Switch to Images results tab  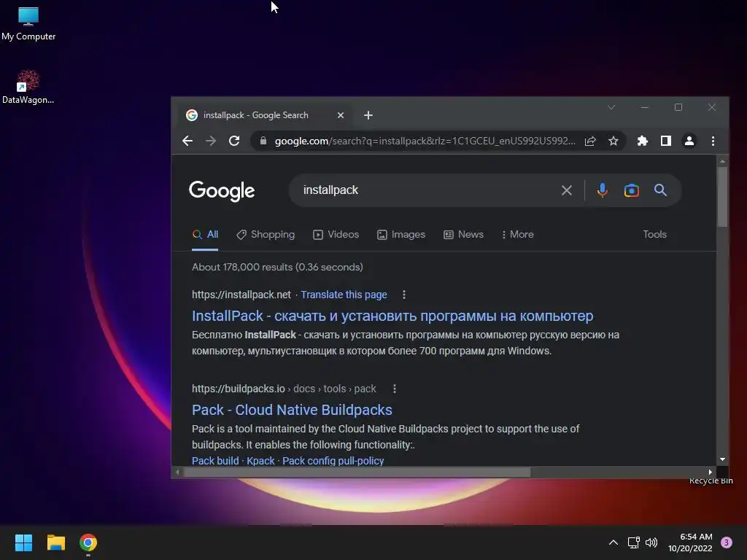pos(401,234)
